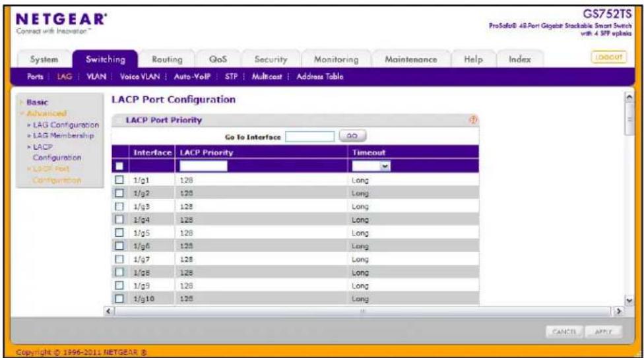
Task: Click right arrow of horizontal scrollbar
Action: [x=618, y=311]
